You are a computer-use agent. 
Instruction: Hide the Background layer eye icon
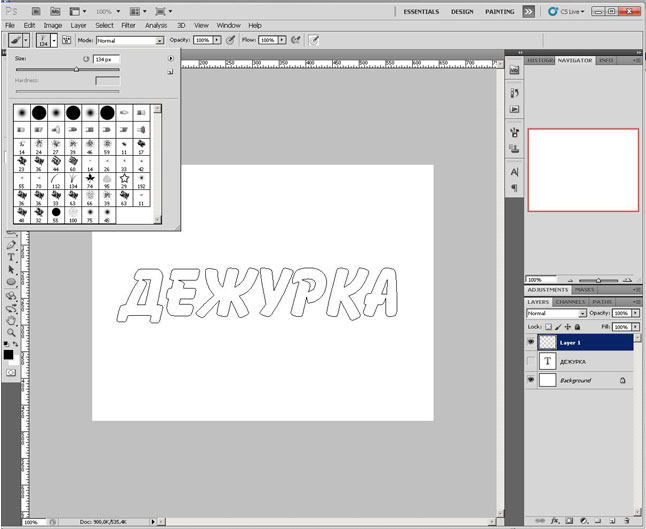[531, 381]
